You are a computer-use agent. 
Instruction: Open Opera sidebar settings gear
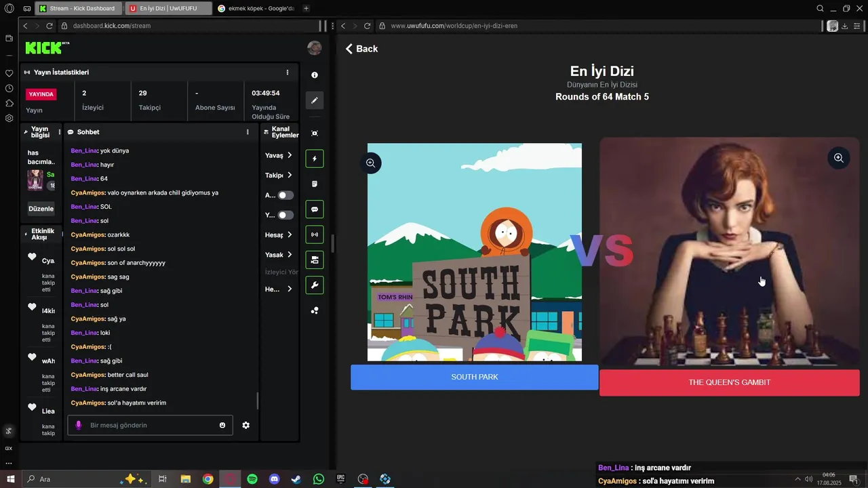[x=9, y=118]
